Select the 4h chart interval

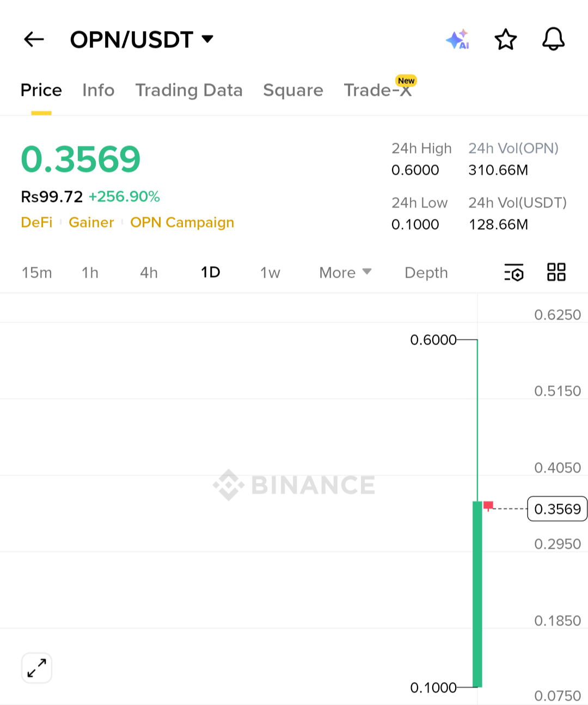click(149, 272)
